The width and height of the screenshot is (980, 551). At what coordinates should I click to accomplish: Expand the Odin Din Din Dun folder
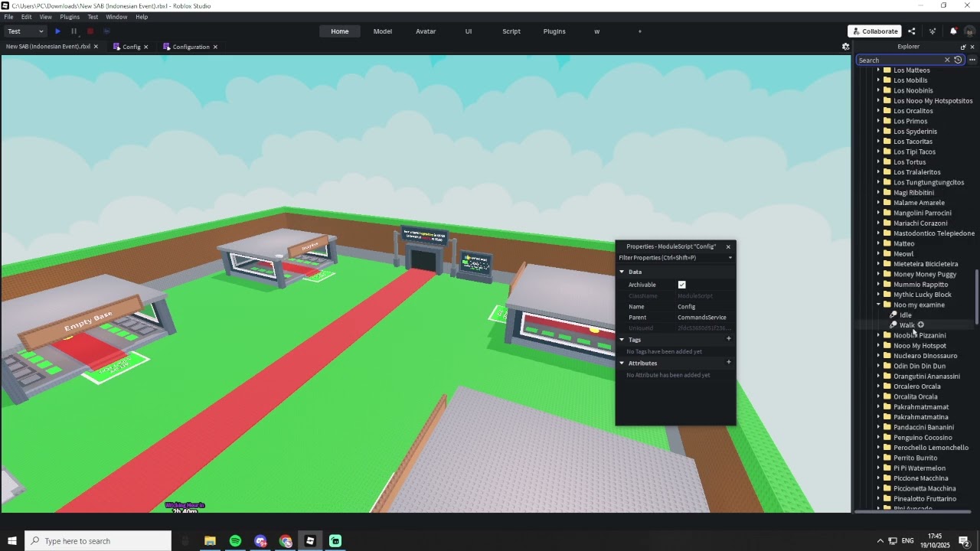click(x=878, y=366)
